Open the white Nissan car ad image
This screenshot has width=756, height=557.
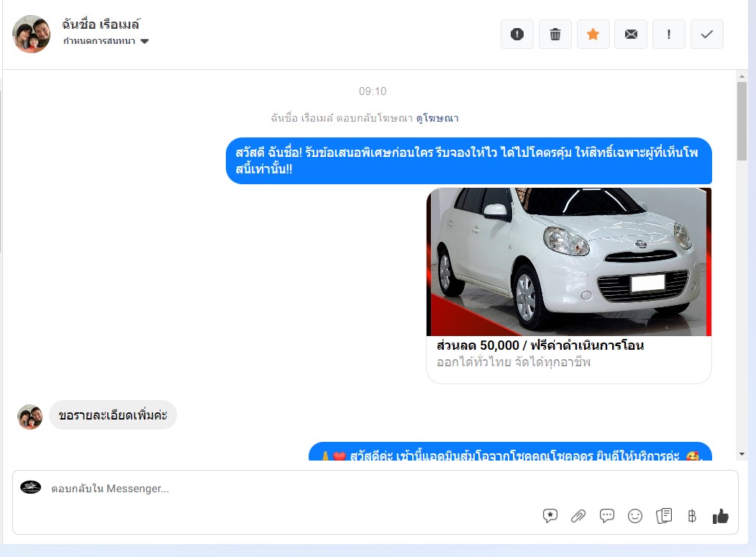(569, 262)
